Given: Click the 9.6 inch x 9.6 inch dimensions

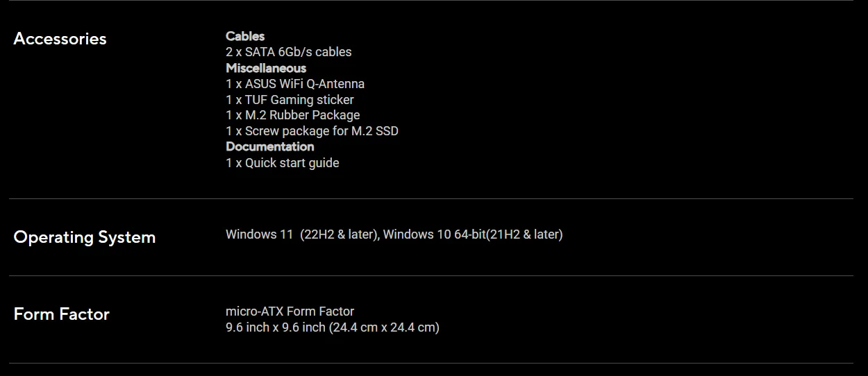Looking at the screenshot, I should [x=276, y=327].
